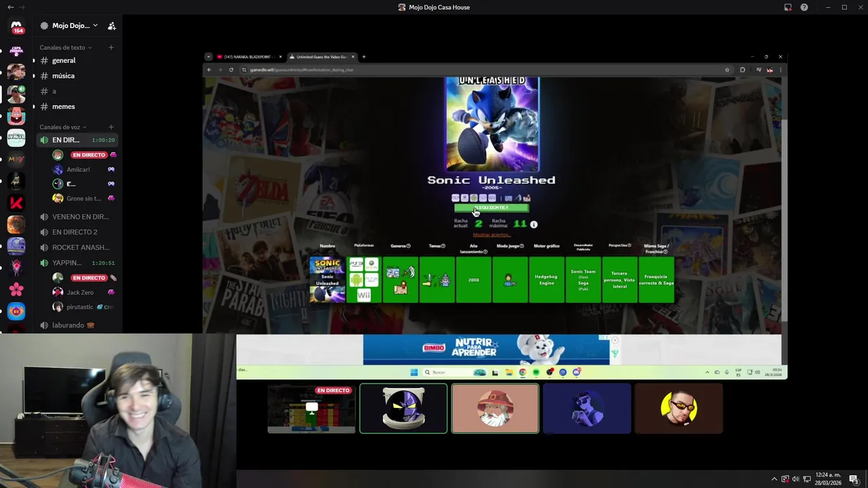Image resolution: width=868 pixels, height=488 pixels.
Task: Click the invite people icon
Action: tap(112, 26)
